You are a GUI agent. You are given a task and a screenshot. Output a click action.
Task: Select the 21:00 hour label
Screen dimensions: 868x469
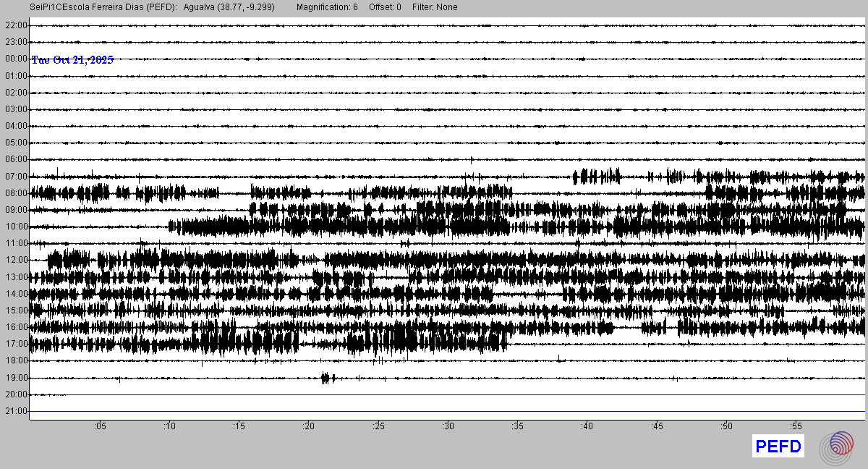(x=16, y=411)
